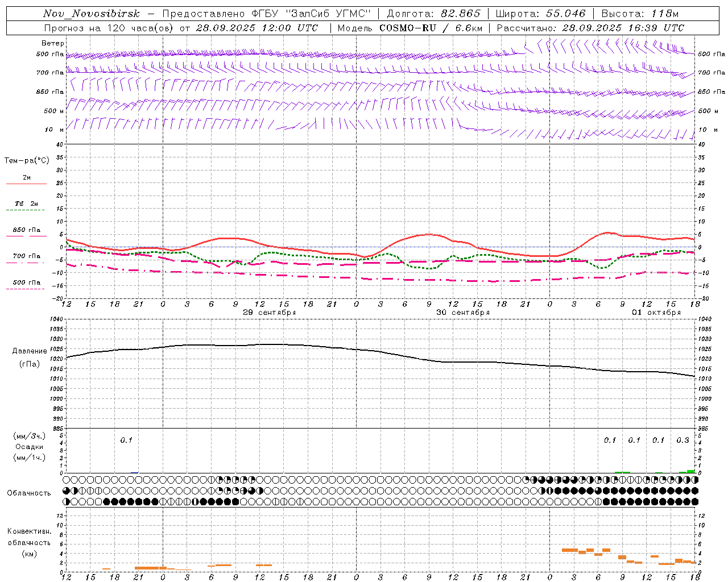
Task: Click the Тем-ра(°C) temperature legend title
Action: click(x=27, y=161)
